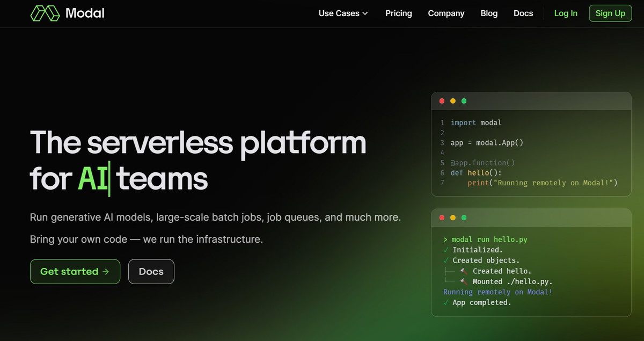644x341 pixels.
Task: Click the 'The serverless platform' headline text
Action: click(x=198, y=142)
